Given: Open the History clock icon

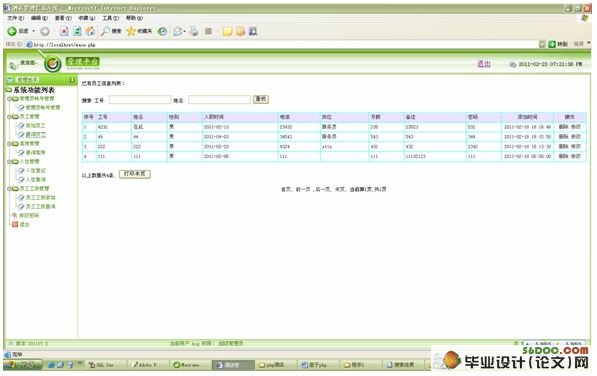Looking at the screenshot, I should click(163, 31).
